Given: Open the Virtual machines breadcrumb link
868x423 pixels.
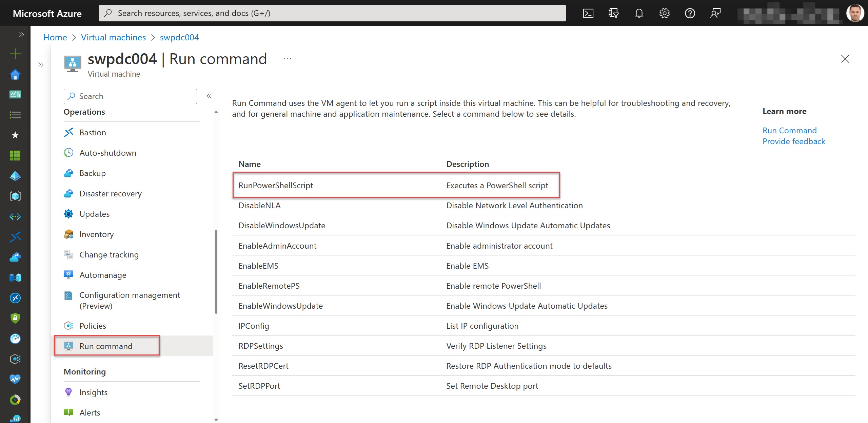Looking at the screenshot, I should point(113,37).
